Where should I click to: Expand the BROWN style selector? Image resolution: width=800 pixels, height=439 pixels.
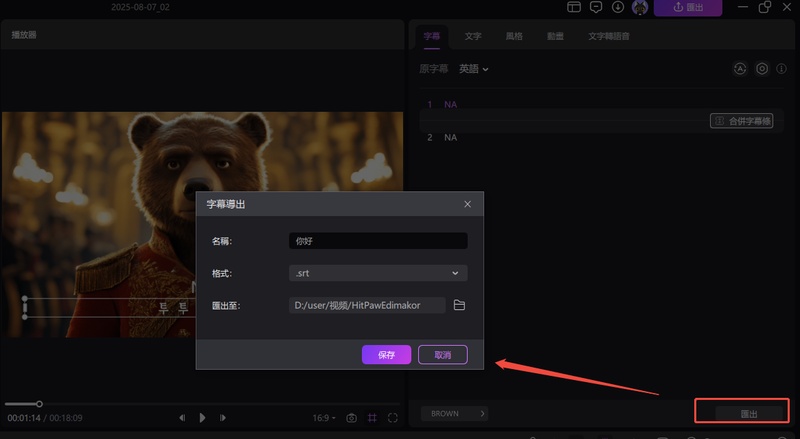455,413
